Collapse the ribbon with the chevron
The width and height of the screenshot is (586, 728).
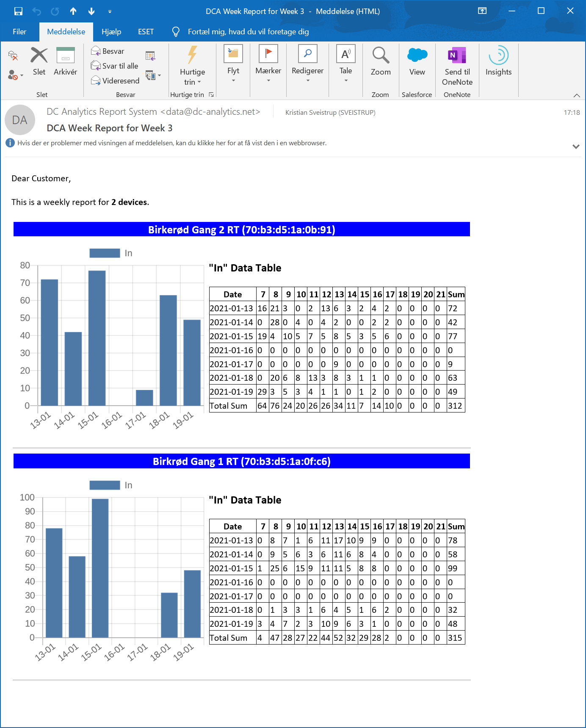coord(576,95)
